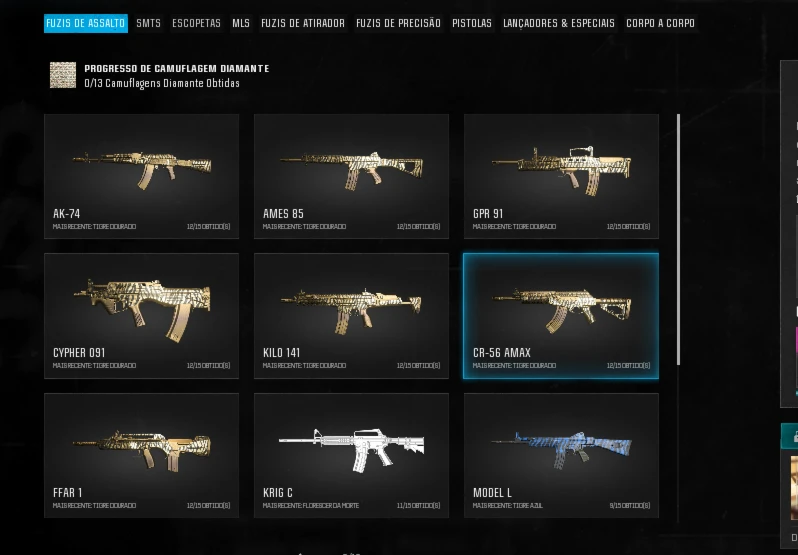Choose the blue tiger MODEL L card
Image resolution: width=798 pixels, height=555 pixels.
coord(561,455)
